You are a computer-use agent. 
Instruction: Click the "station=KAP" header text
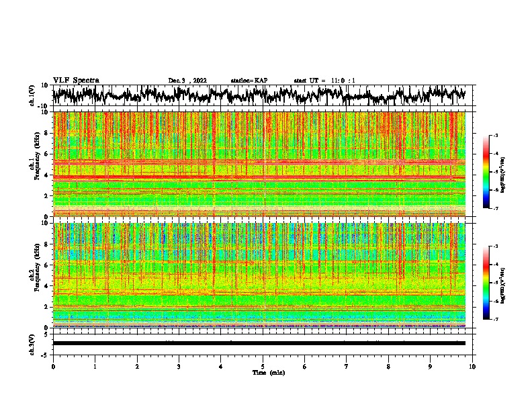249,81
